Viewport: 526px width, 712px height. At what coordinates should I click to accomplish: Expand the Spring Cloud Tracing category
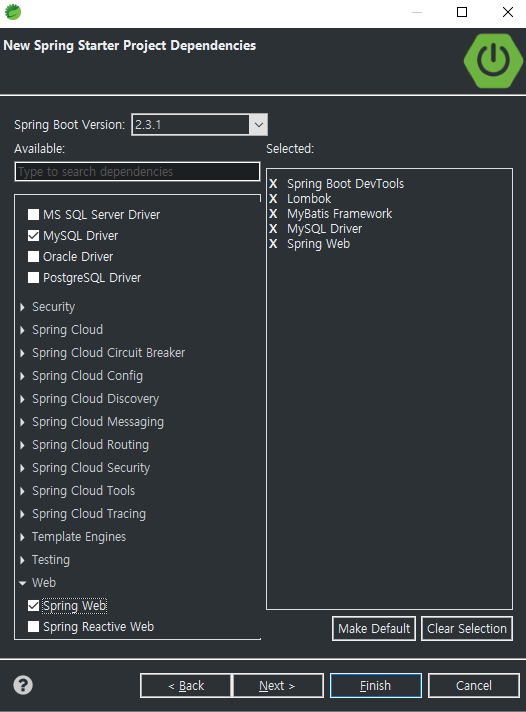pos(22,514)
